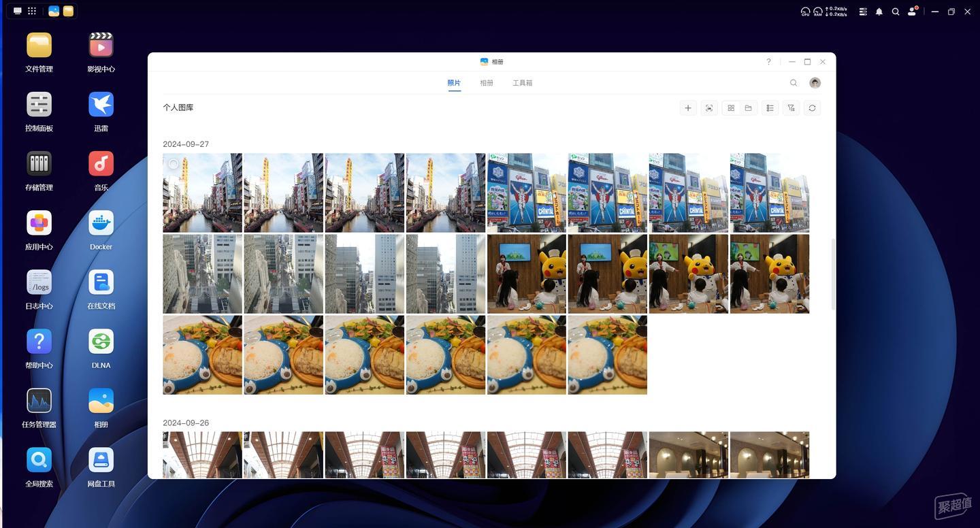The image size is (980, 528).
Task: Open first arcade ceiling photo under 2024-09-26
Action: point(202,455)
